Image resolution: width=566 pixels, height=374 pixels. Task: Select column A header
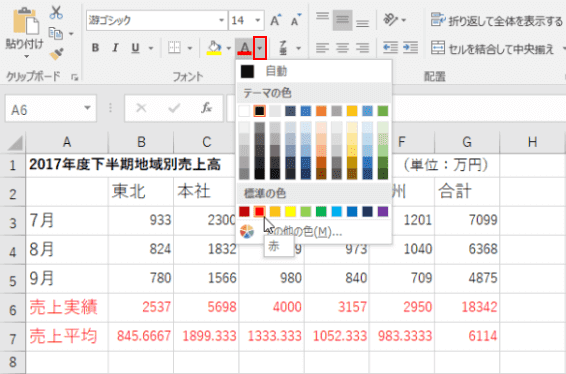(x=67, y=142)
